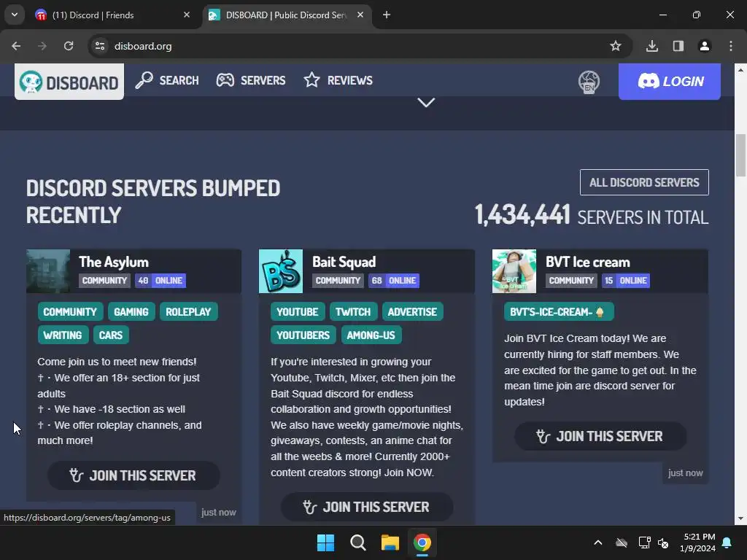Reload the current page
The image size is (747, 560).
[69, 46]
